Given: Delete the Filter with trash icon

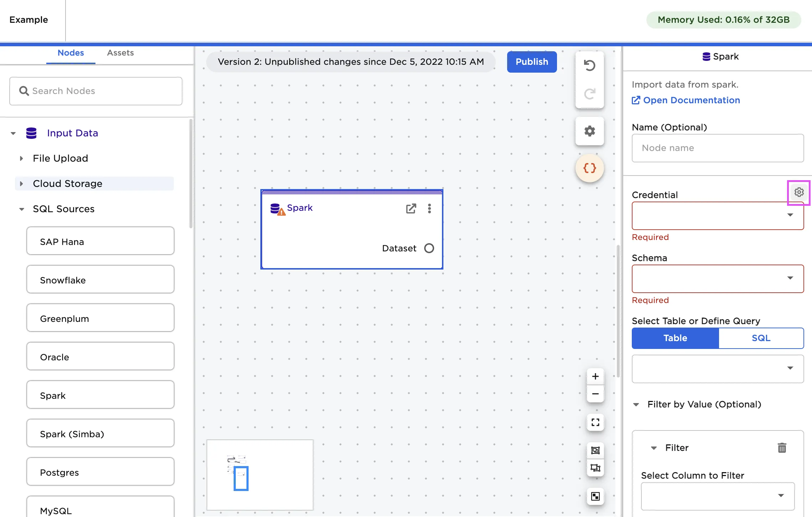Looking at the screenshot, I should [x=782, y=448].
